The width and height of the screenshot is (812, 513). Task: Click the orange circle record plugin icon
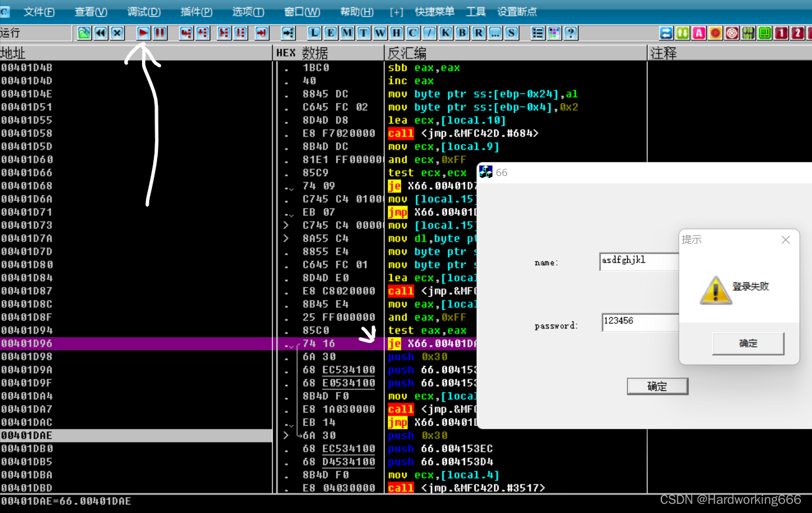[x=715, y=33]
